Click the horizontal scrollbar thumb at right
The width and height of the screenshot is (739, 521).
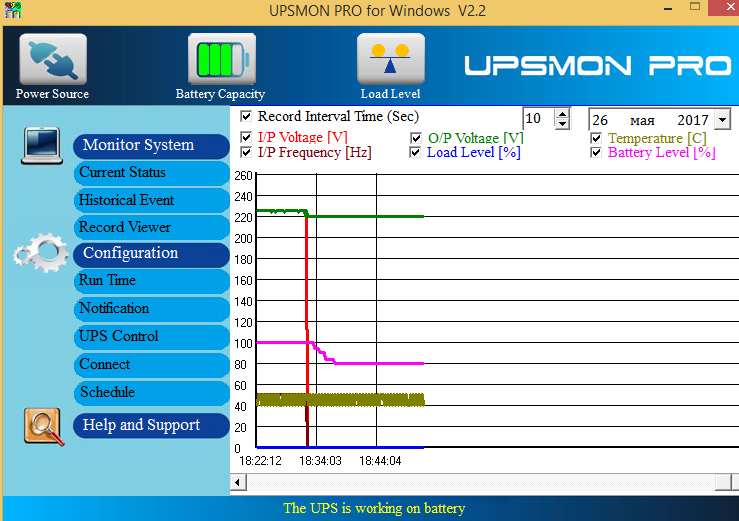click(x=723, y=482)
